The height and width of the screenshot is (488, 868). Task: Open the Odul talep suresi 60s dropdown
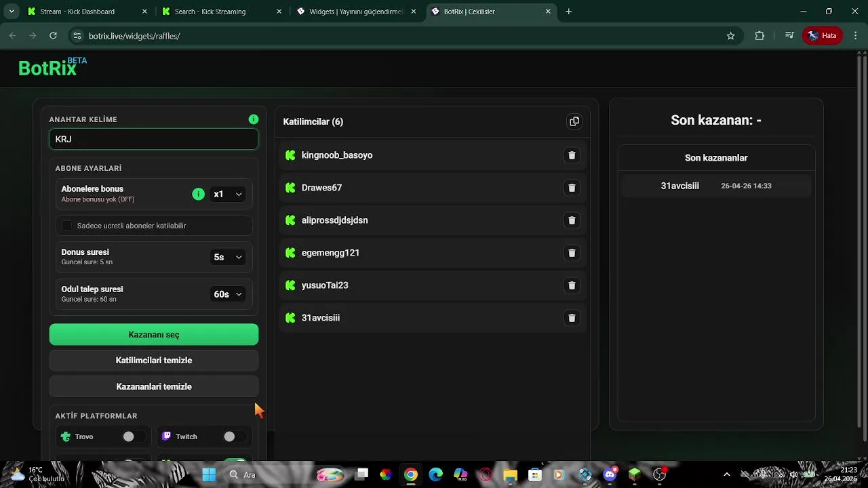[x=227, y=294]
